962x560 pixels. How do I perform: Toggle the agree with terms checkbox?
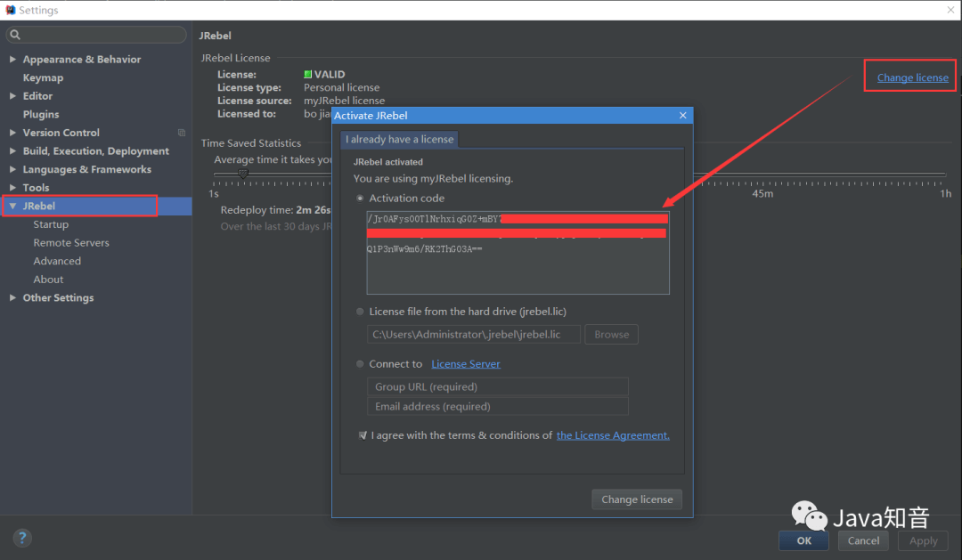pyautogui.click(x=363, y=434)
